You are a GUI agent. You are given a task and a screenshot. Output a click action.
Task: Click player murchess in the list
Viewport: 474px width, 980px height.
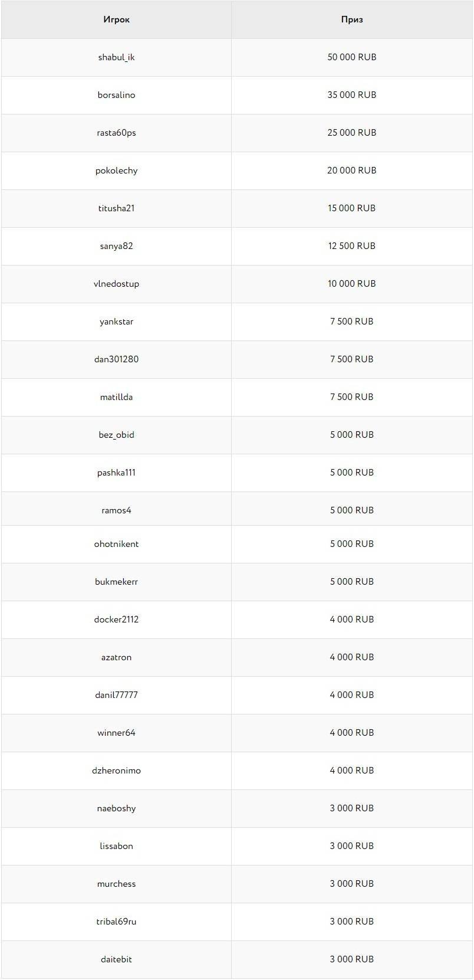click(116, 884)
